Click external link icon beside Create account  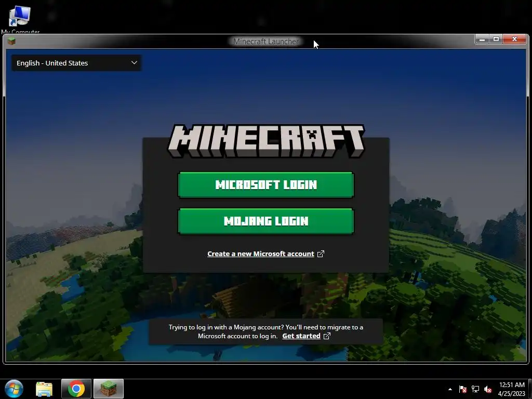[x=321, y=254]
